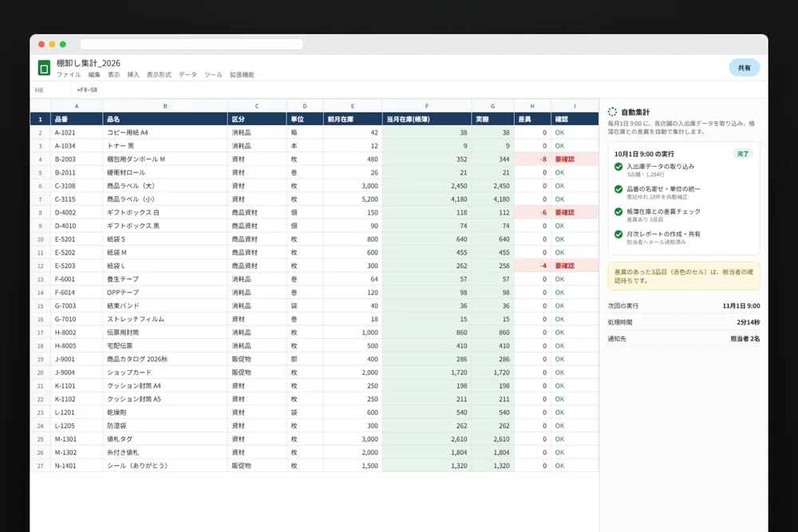Click the 差異 header cell
Screen dimensions: 798x532
(x=532, y=119)
